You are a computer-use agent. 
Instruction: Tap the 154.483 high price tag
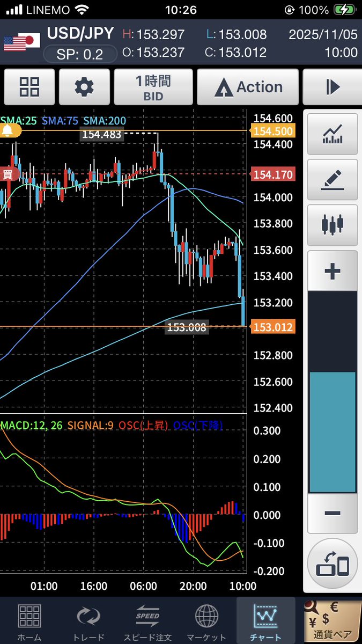pyautogui.click(x=102, y=134)
